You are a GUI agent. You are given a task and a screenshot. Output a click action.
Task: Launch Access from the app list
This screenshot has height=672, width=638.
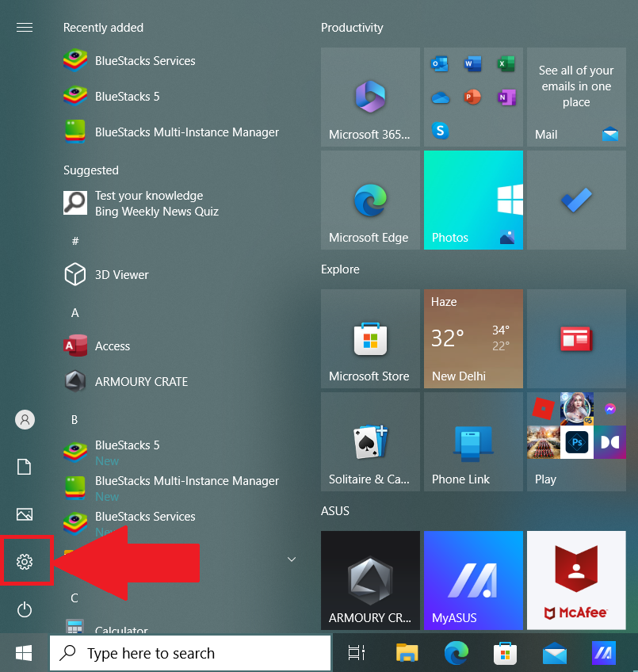pos(112,346)
